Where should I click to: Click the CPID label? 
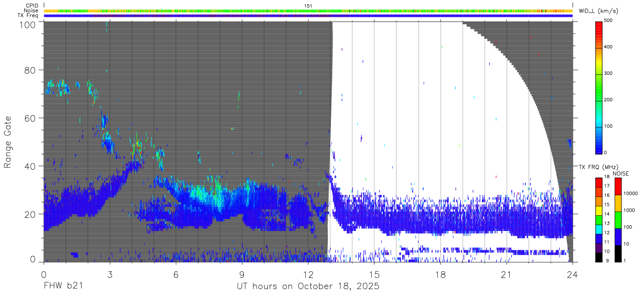click(x=32, y=5)
